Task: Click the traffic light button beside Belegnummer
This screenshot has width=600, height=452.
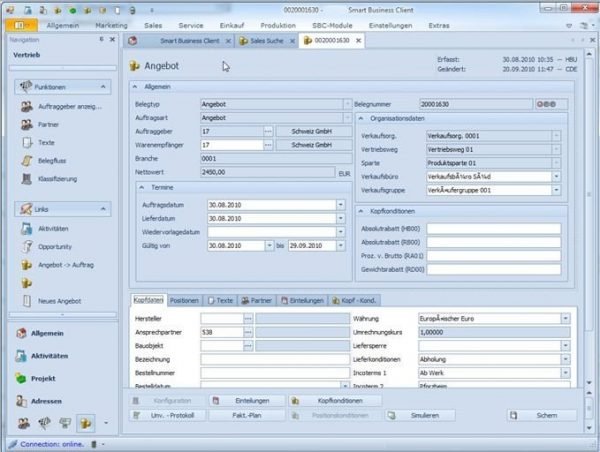Action: pyautogui.click(x=551, y=104)
